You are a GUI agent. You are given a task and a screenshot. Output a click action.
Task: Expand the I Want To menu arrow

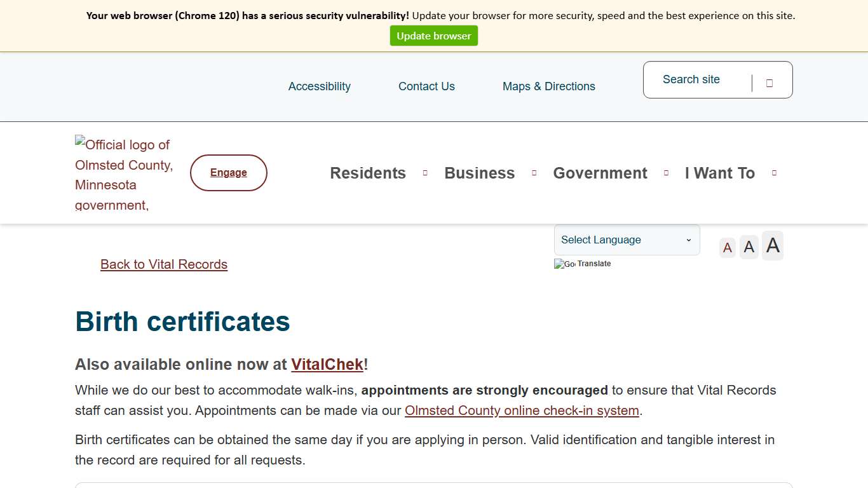(x=774, y=173)
